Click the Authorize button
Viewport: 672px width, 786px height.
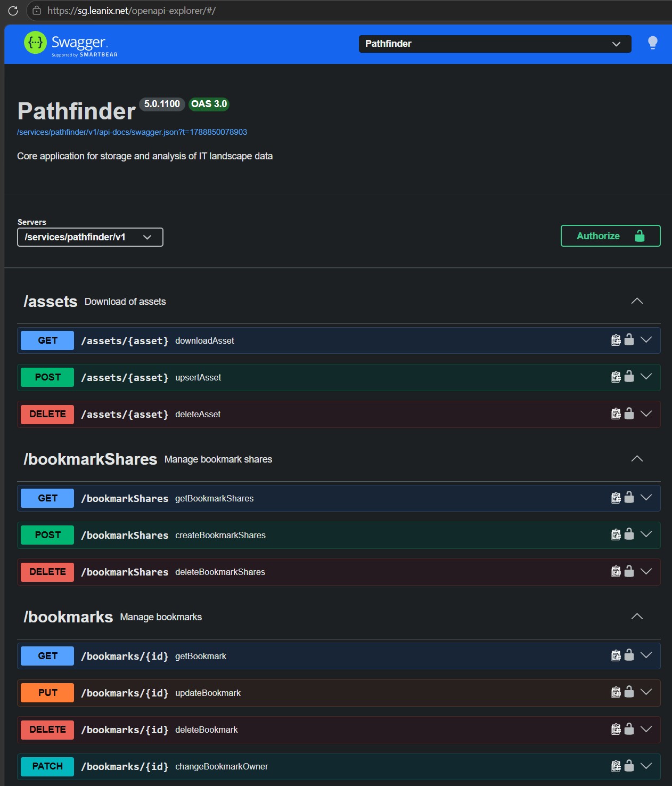[x=610, y=236]
